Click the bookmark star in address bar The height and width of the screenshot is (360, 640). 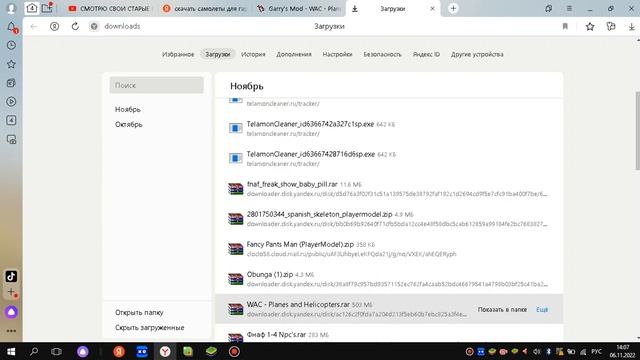point(590,27)
